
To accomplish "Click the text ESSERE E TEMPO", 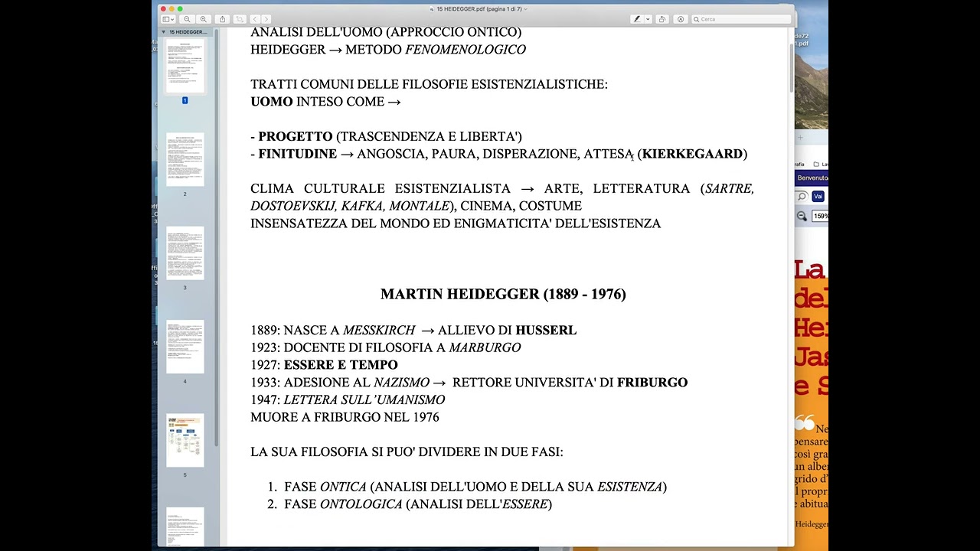I will pyautogui.click(x=341, y=365).
